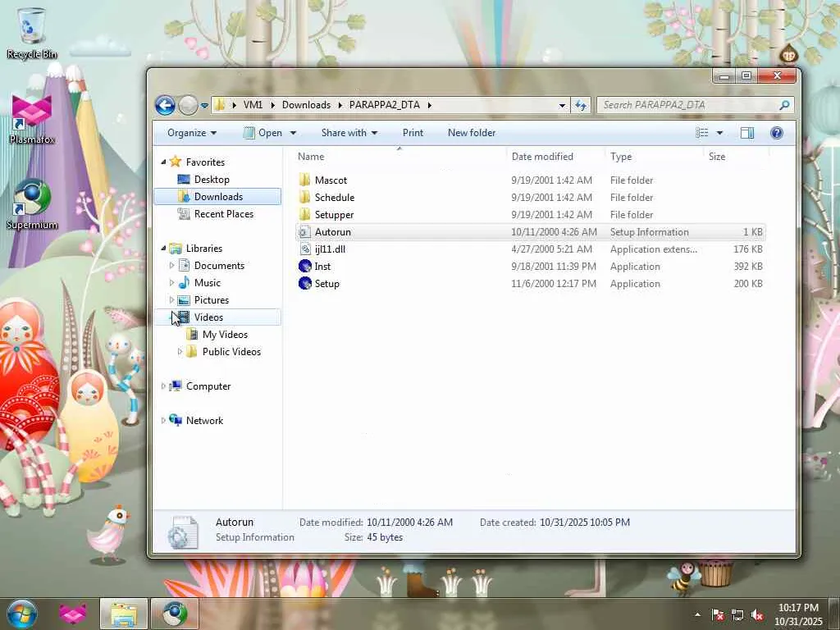
Task: Select the Autorun setup information file icon
Action: point(305,232)
